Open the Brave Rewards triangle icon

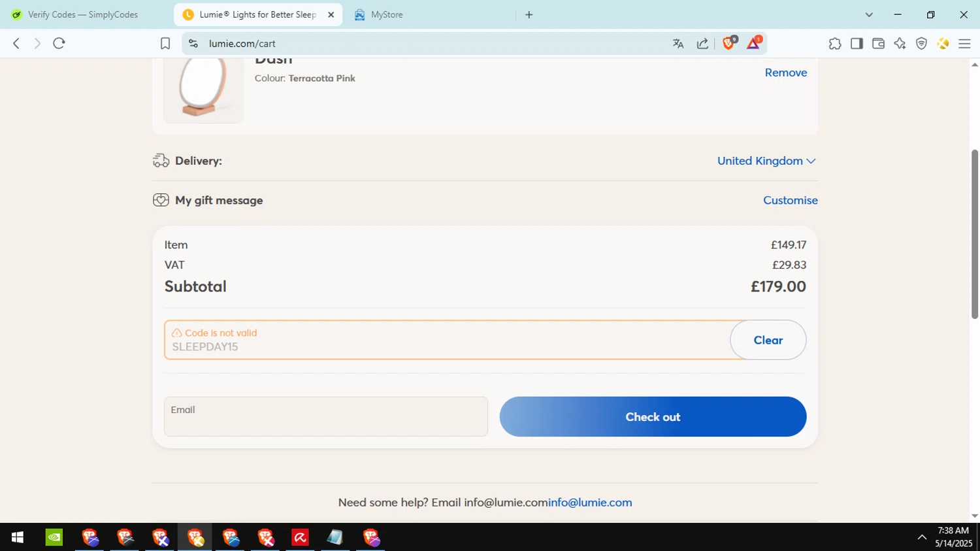click(x=753, y=43)
